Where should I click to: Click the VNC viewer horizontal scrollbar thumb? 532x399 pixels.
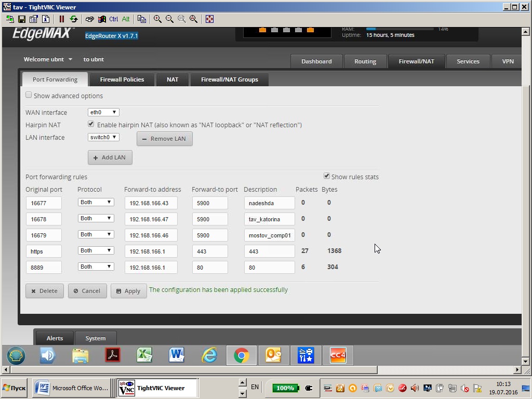[x=194, y=369]
